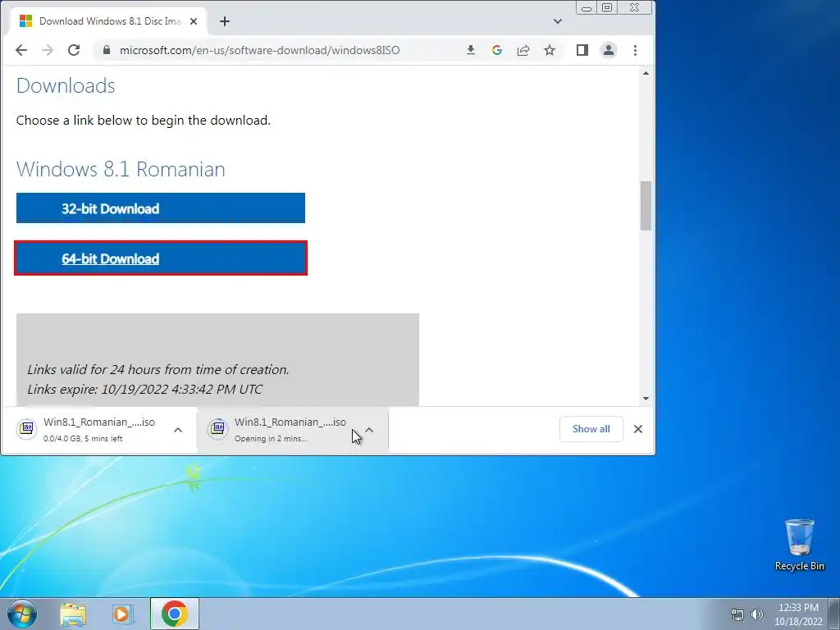Image resolution: width=840 pixels, height=630 pixels.
Task: Click the taskbar clock 12:33 PM
Action: (x=798, y=614)
